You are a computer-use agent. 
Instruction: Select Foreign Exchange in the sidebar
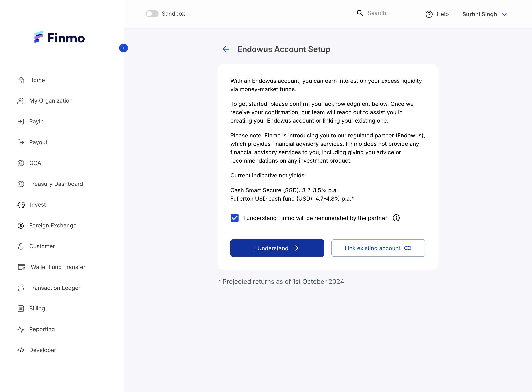pos(47,226)
